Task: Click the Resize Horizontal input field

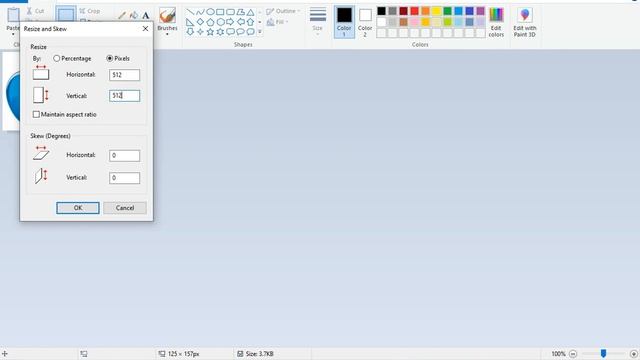Action: (124, 75)
